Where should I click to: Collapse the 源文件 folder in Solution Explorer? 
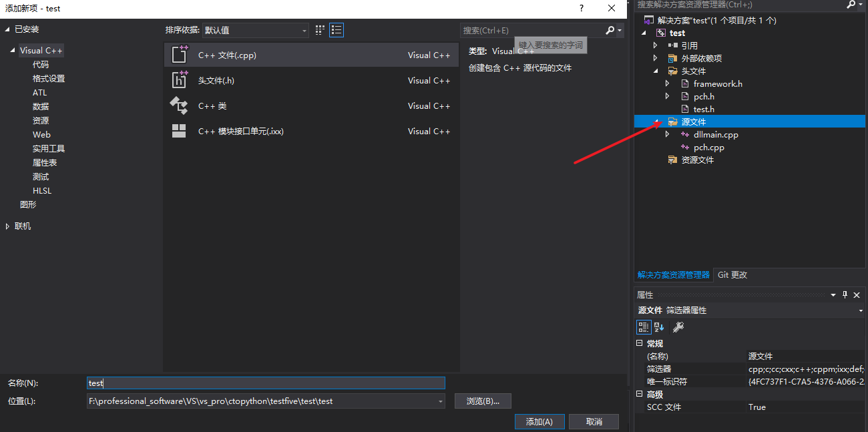click(x=656, y=122)
